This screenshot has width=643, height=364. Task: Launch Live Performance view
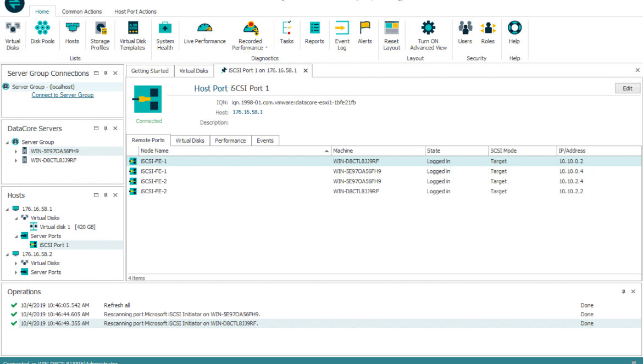(204, 33)
